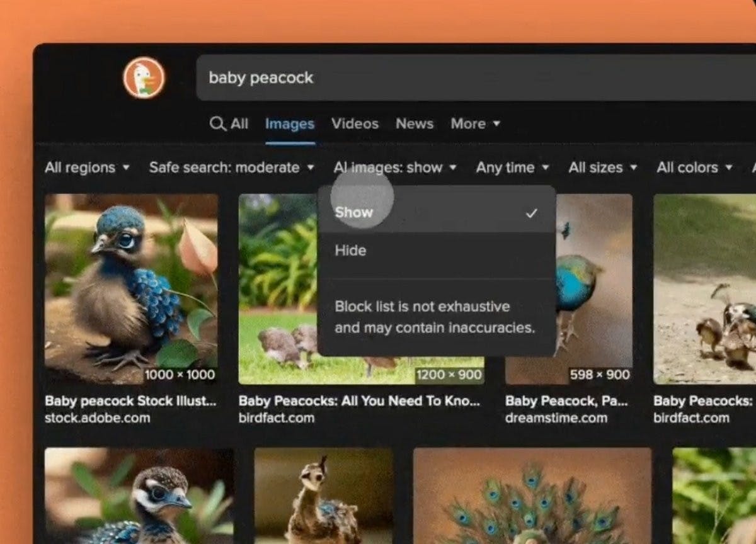Click the DuckDuckGo duck logo
The image size is (756, 544).
click(x=144, y=77)
